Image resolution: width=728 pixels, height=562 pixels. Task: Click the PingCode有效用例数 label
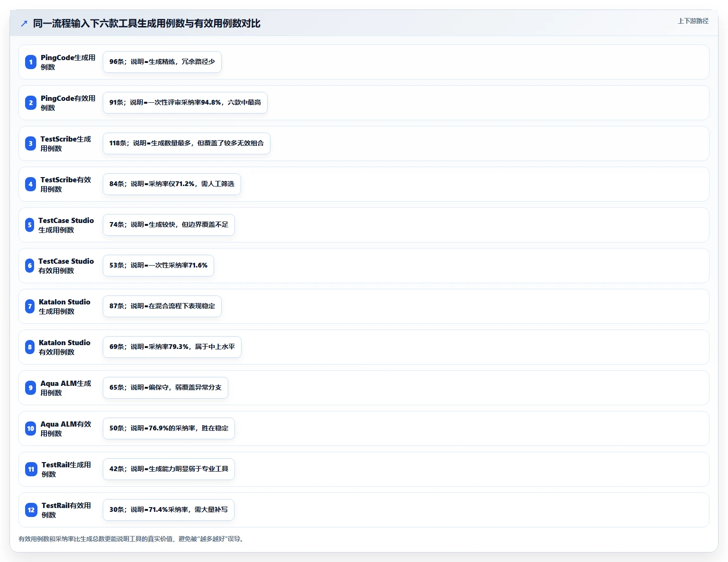click(x=68, y=103)
